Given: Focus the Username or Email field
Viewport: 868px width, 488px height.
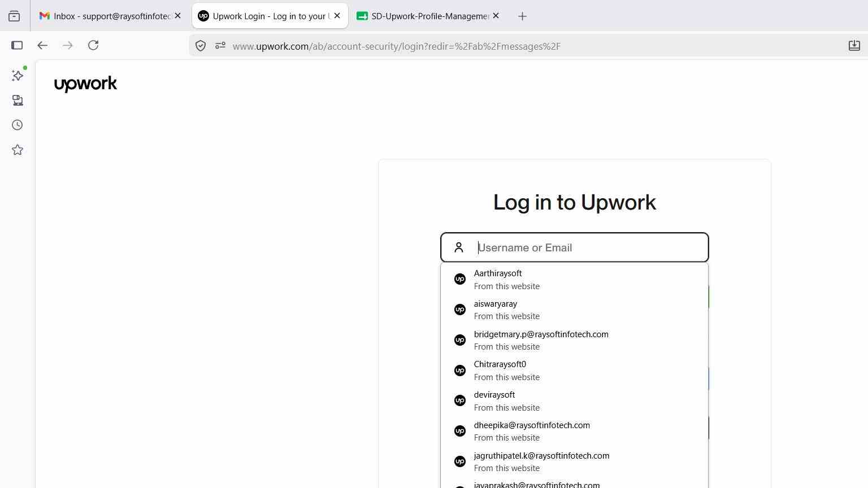Looking at the screenshot, I should [x=575, y=247].
